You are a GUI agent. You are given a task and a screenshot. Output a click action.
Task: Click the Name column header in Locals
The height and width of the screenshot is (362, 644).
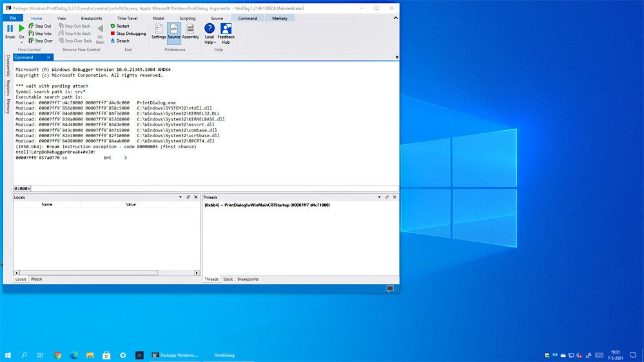47,204
